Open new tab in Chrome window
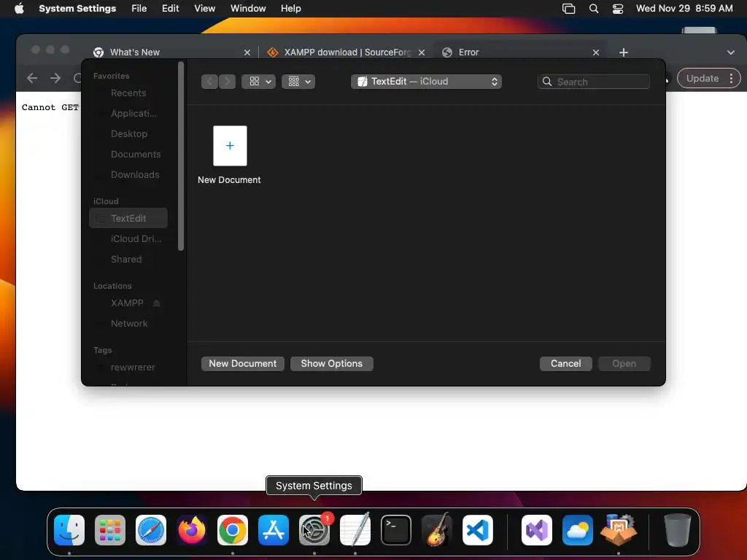747x560 pixels. [x=624, y=52]
